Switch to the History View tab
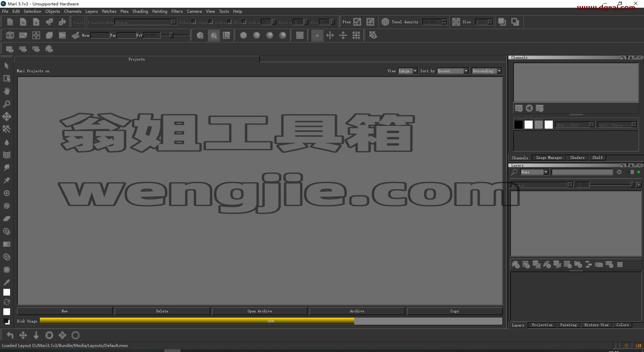The height and width of the screenshot is (352, 644). pyautogui.click(x=596, y=325)
